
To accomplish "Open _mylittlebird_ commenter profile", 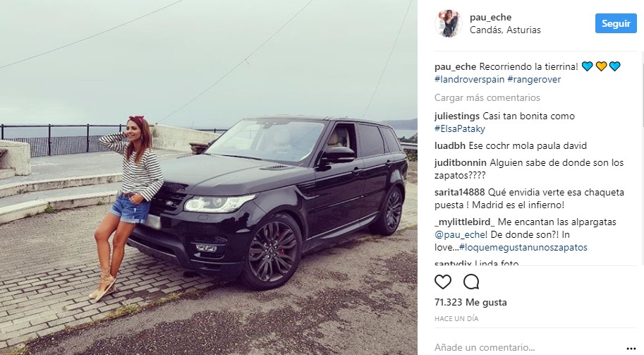I will pyautogui.click(x=465, y=222).
